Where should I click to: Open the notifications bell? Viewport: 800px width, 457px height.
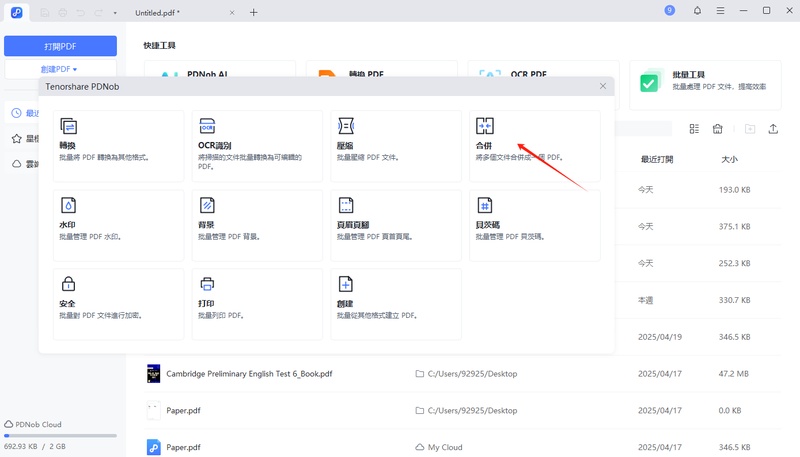pyautogui.click(x=696, y=11)
